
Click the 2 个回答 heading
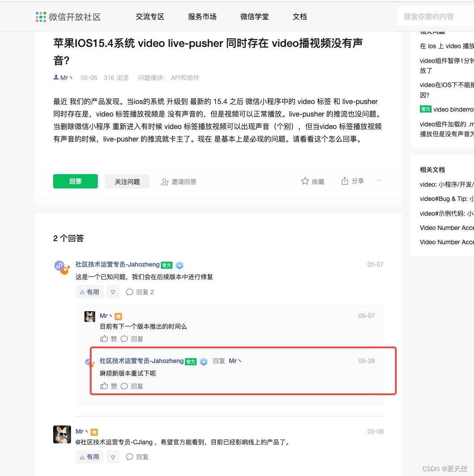69,238
